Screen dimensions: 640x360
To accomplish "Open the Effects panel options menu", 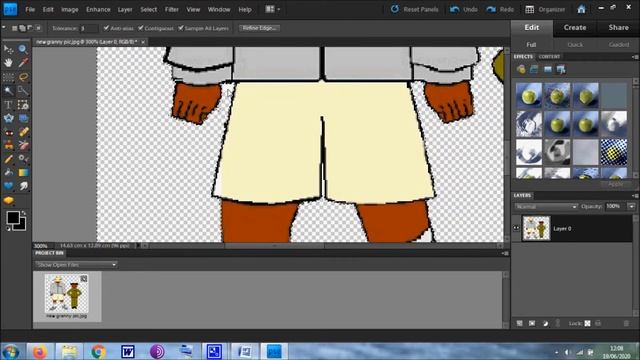I will point(635,57).
